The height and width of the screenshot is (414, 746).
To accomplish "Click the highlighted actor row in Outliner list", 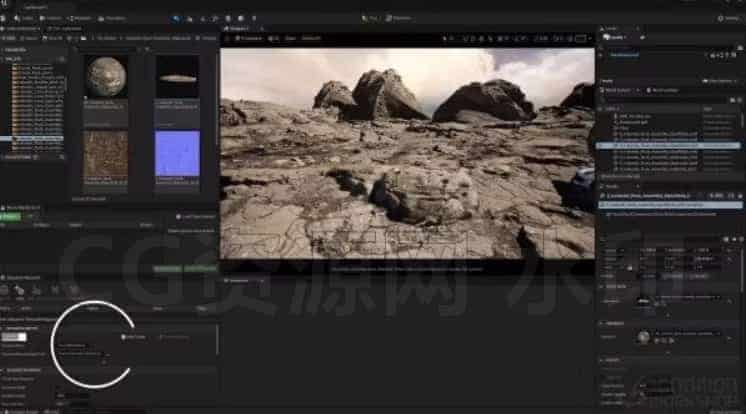I will 668,146.
